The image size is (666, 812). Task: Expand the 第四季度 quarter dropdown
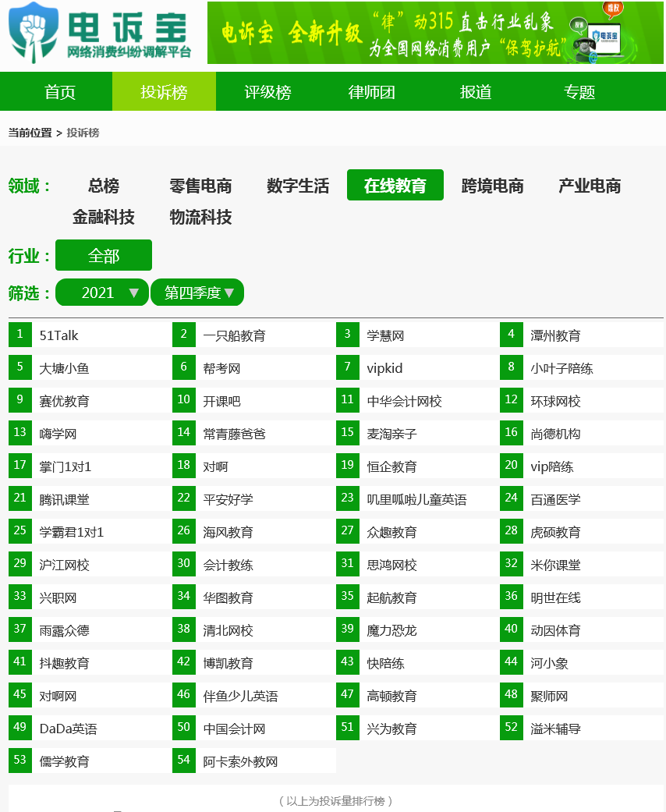point(197,293)
